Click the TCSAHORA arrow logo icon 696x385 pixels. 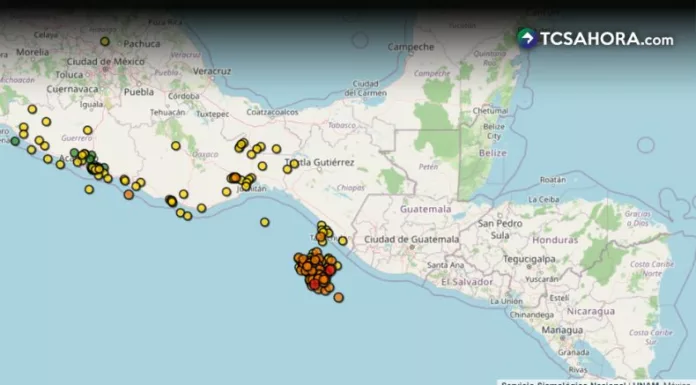point(527,39)
